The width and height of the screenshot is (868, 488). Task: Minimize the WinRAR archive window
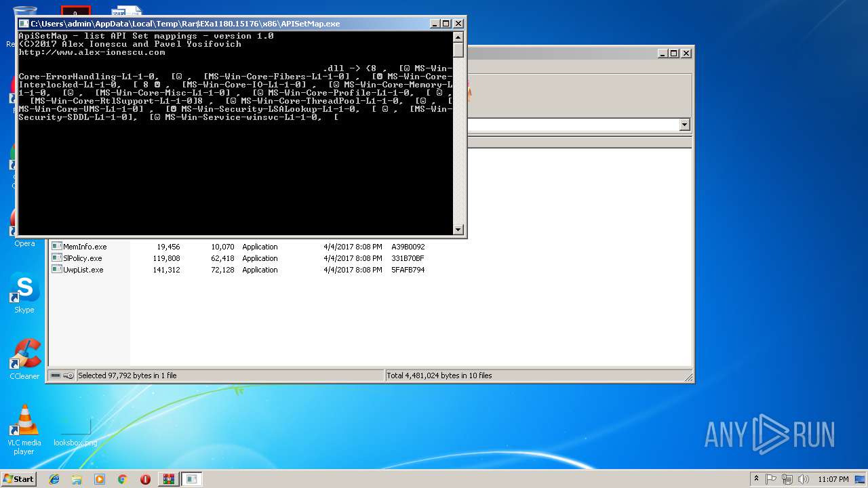point(663,53)
